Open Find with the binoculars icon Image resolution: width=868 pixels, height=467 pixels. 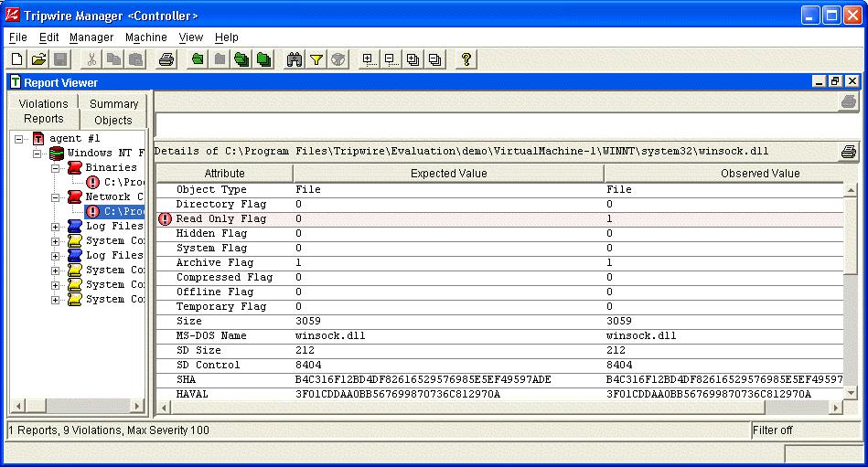coord(294,59)
